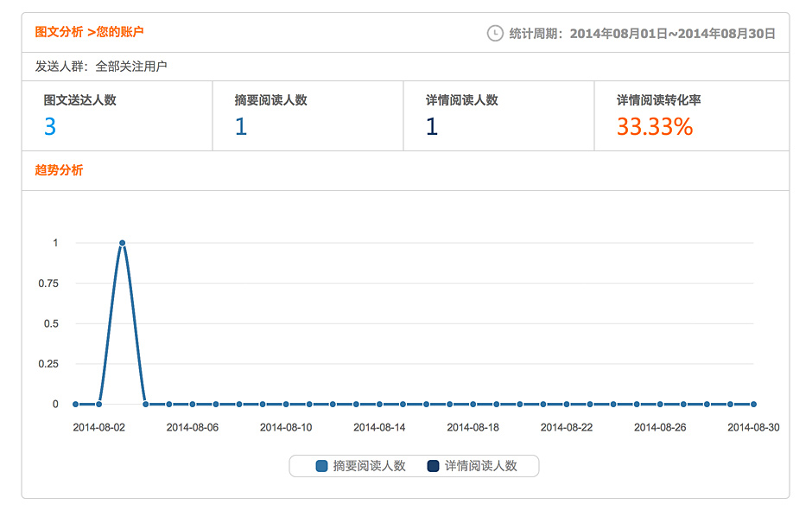Hide the 摘要阅读人数 series via legend label
This screenshot has height=517, width=812.
coord(369,466)
